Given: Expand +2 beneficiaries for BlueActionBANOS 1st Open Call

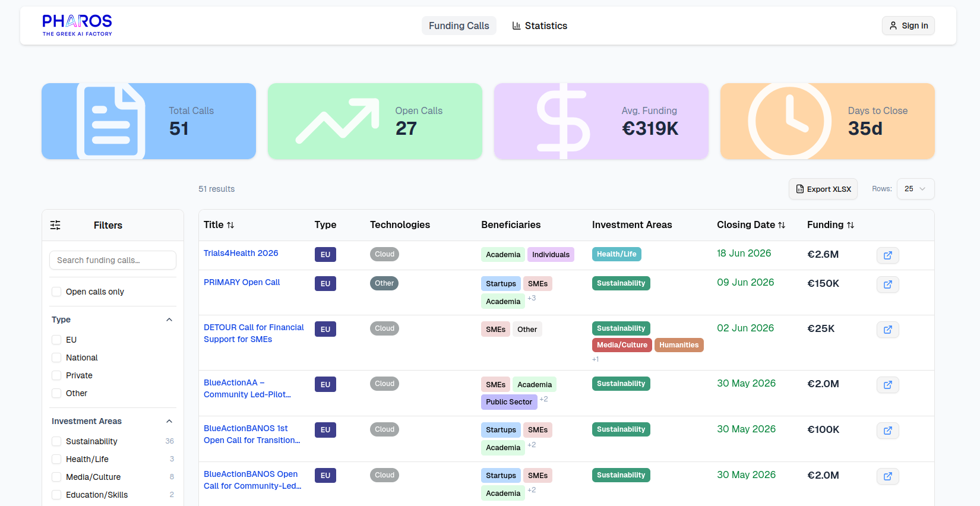Looking at the screenshot, I should 532,445.
